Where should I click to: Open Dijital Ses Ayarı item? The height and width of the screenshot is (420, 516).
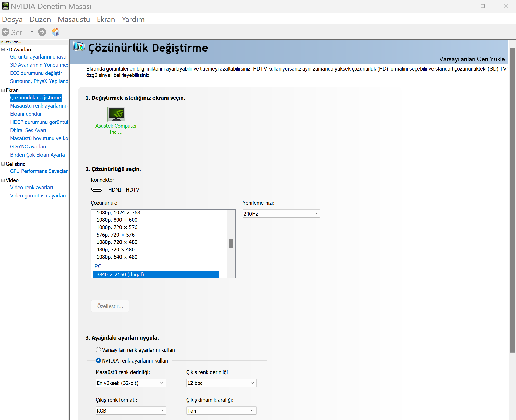tap(28, 130)
